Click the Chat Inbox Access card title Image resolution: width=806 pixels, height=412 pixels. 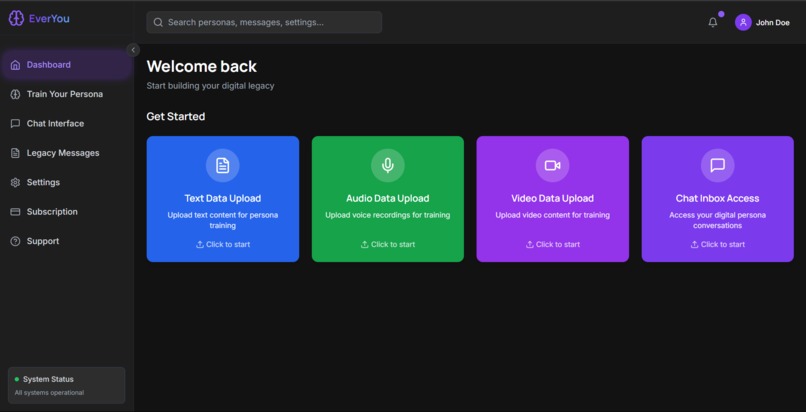(718, 198)
